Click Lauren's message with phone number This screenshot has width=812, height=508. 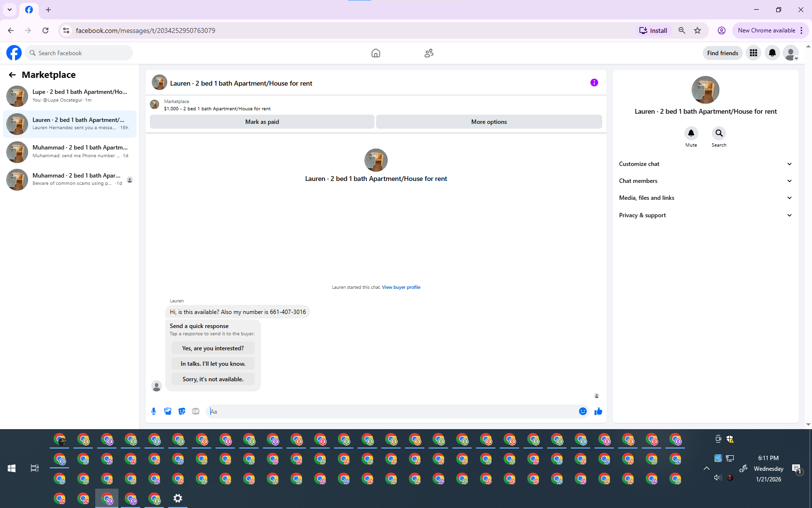point(238,312)
